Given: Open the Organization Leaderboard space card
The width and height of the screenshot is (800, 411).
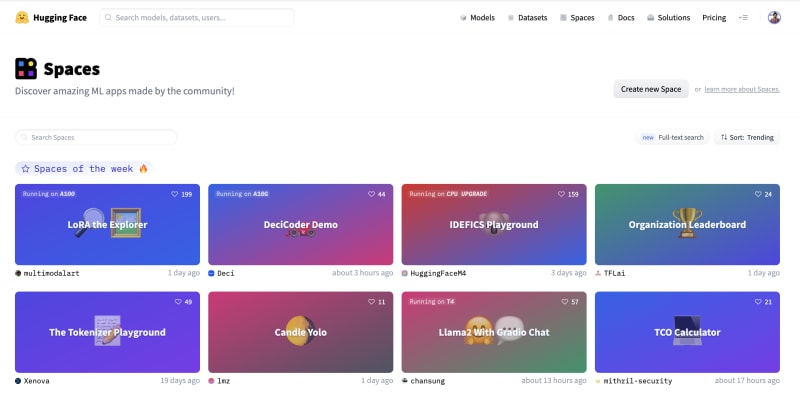Looking at the screenshot, I should coord(687,224).
